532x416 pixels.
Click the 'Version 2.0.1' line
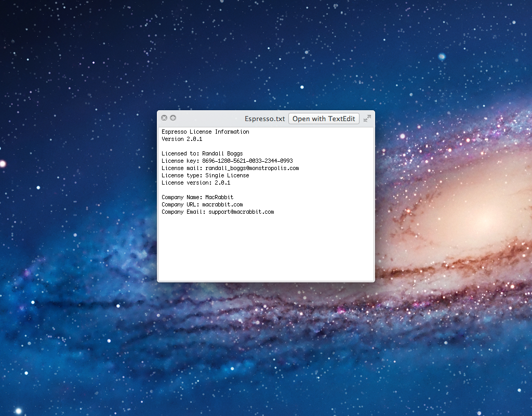click(182, 139)
